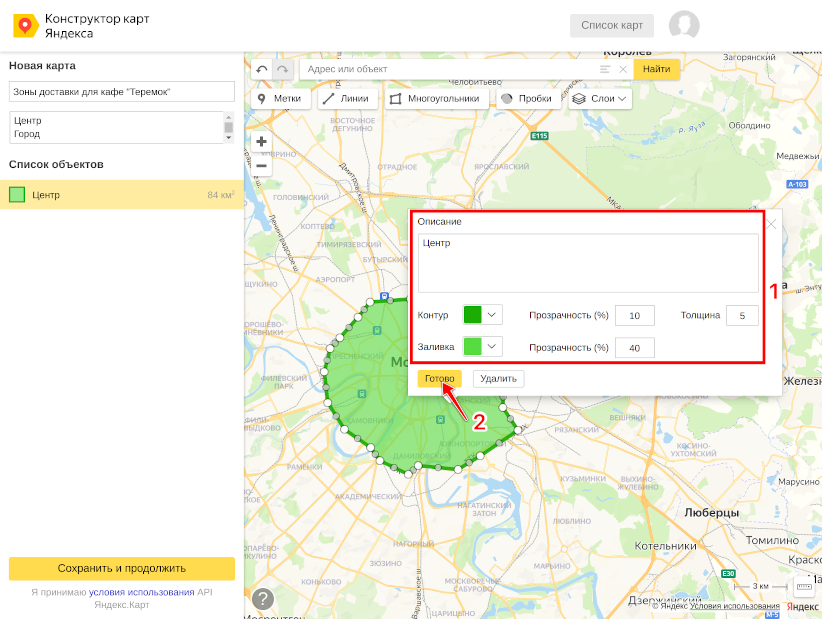Screen dimensions: 822x619
Task: Click the Котельники map label
Action: click(665, 546)
